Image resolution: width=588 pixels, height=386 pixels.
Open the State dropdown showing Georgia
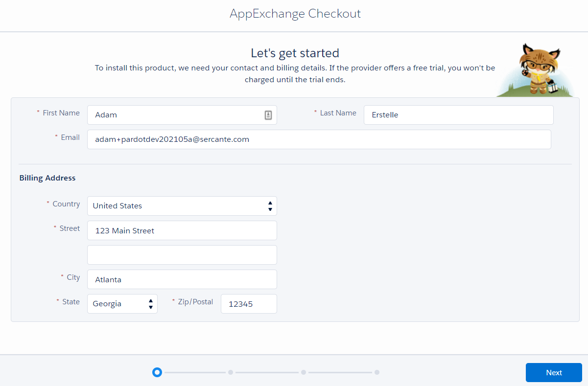(122, 304)
